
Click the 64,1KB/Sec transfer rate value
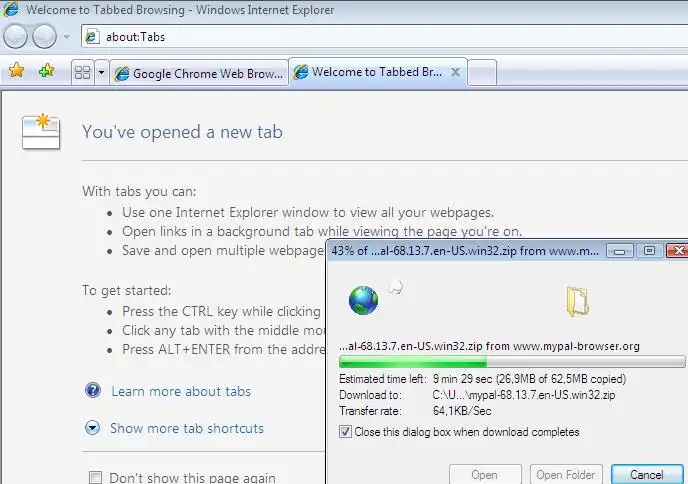(x=462, y=411)
